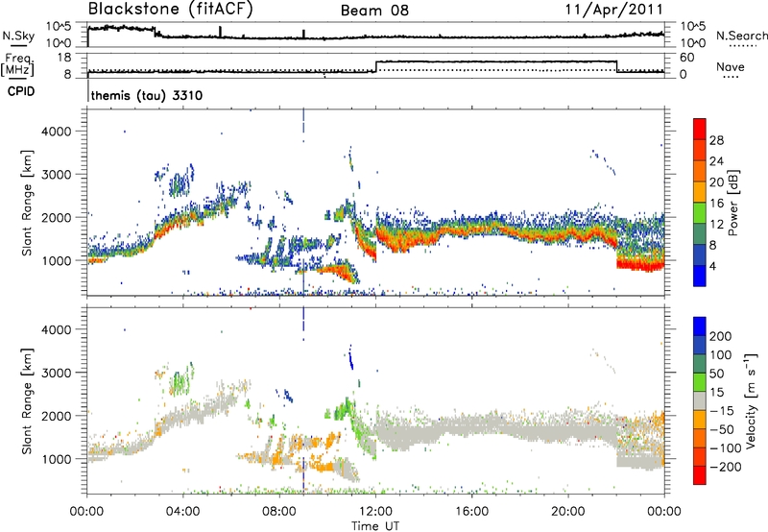Image resolution: width=768 pixels, height=532 pixels.
Task: Click the 'Nave' legend label
Action: pyautogui.click(x=730, y=67)
